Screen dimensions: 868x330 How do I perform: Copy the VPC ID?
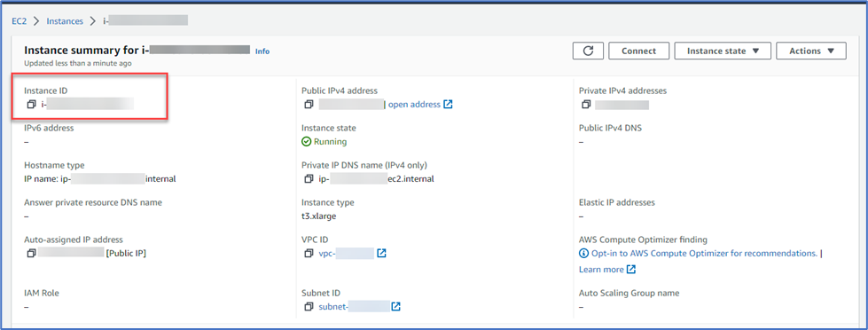click(x=309, y=253)
